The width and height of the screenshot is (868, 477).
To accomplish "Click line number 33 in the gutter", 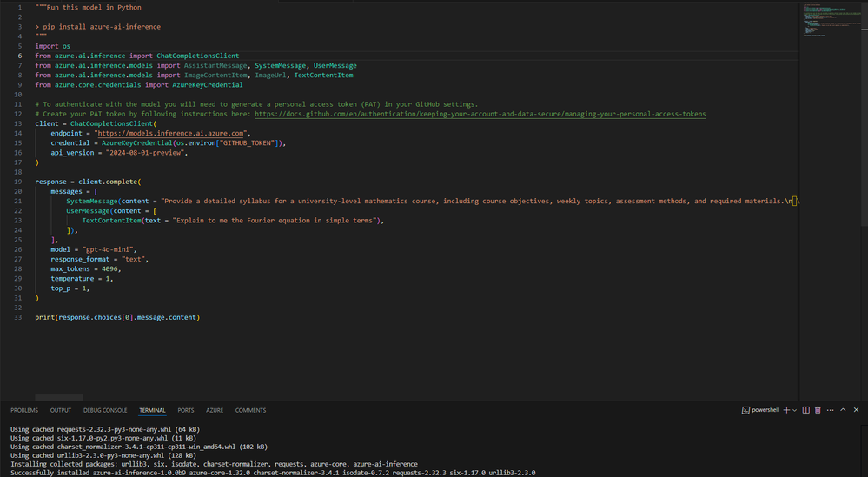I will [18, 317].
